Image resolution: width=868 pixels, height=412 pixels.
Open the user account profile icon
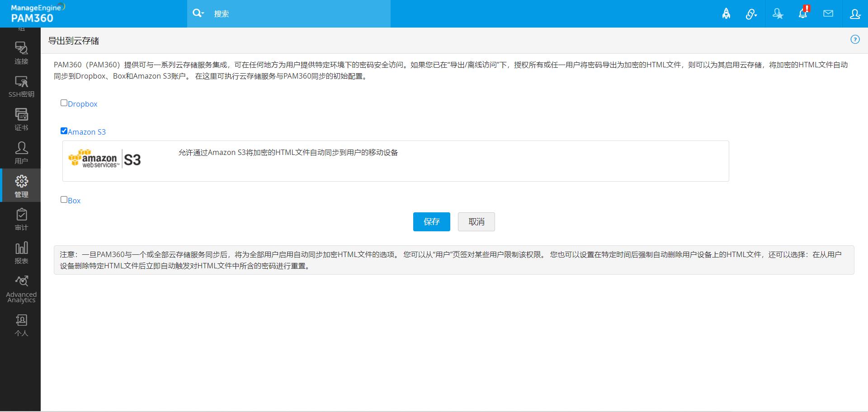(x=855, y=14)
